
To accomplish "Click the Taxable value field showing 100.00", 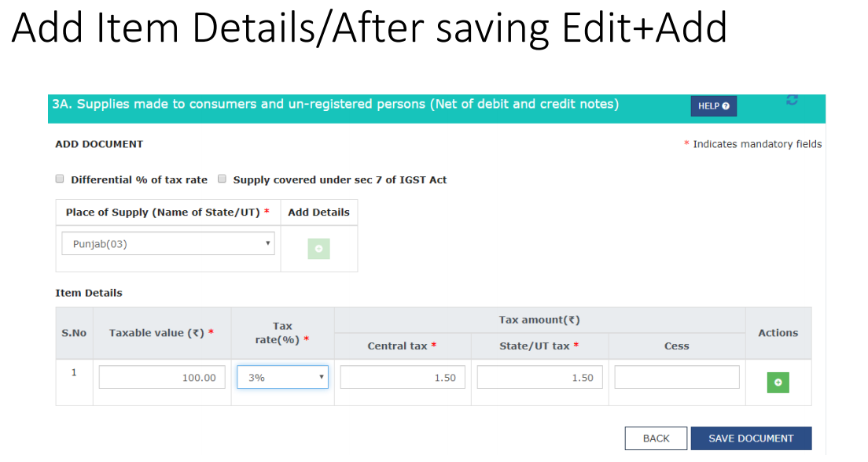I will [162, 377].
